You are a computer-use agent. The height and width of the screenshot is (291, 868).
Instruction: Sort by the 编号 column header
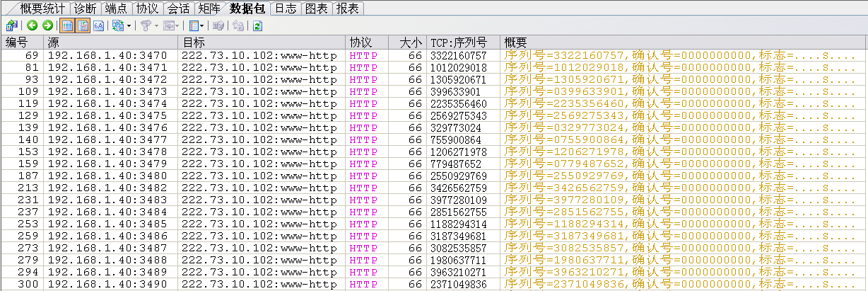(x=22, y=42)
